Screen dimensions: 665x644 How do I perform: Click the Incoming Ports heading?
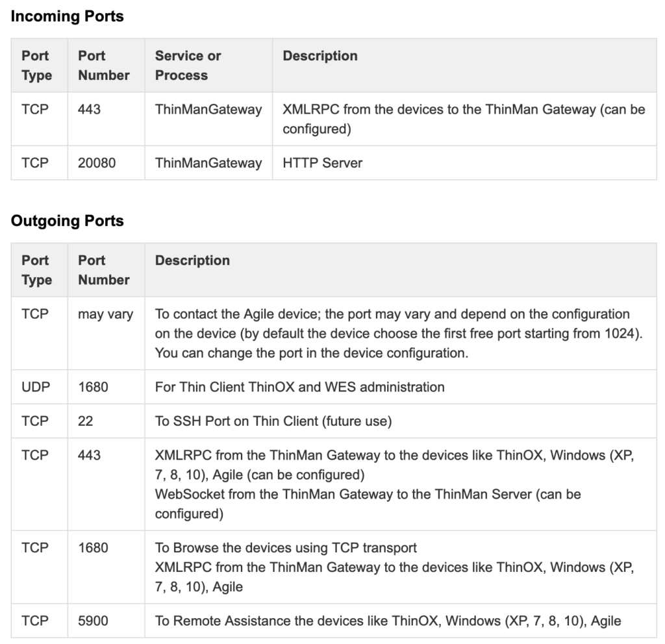67,17
